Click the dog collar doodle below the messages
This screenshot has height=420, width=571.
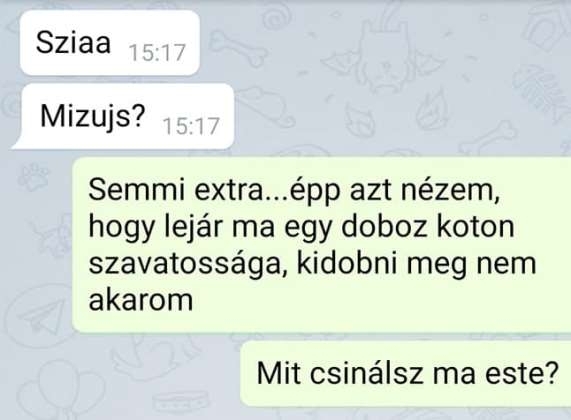click(181, 403)
